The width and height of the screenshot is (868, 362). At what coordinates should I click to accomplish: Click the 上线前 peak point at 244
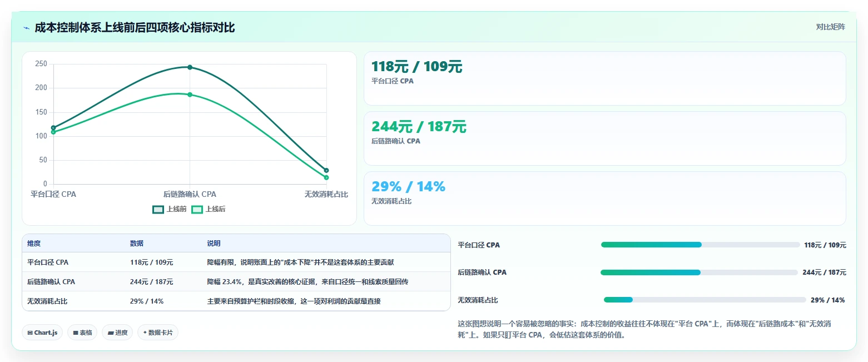190,67
